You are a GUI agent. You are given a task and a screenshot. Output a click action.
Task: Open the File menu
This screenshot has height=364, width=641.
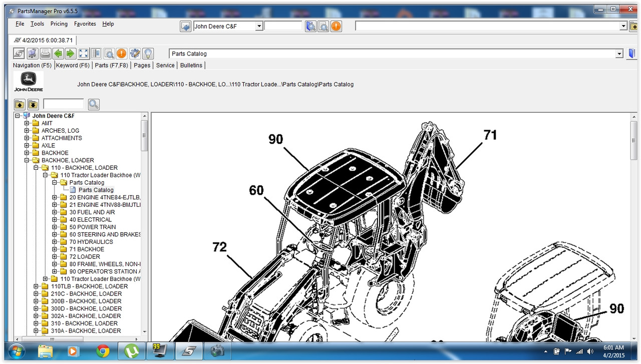[20, 24]
